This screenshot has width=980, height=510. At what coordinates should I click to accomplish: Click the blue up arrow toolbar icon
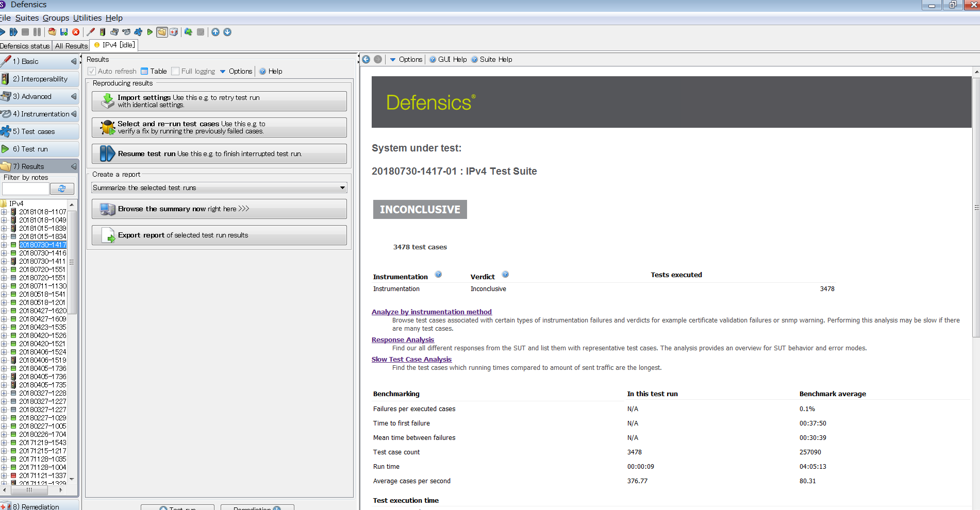(x=215, y=32)
